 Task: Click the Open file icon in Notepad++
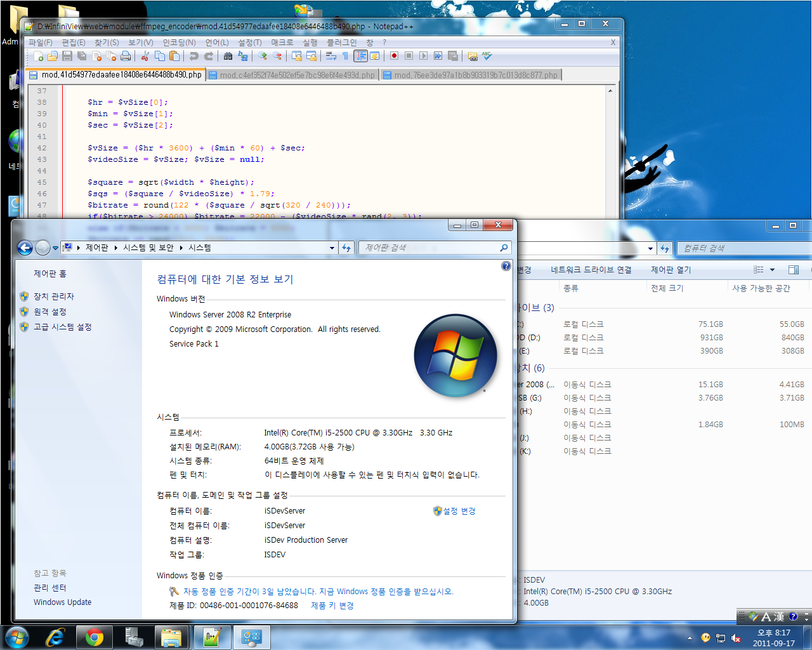[53, 56]
